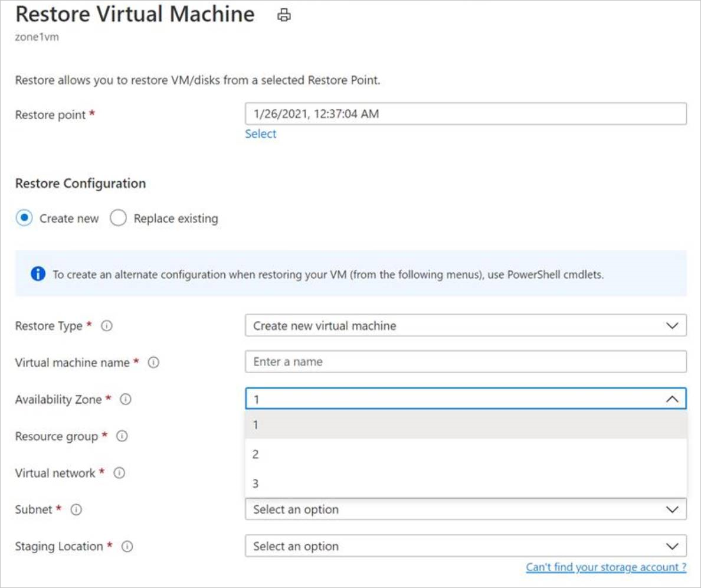Screen dimensions: 701x588
Task: Click the Virtual network info icon
Action: click(119, 473)
